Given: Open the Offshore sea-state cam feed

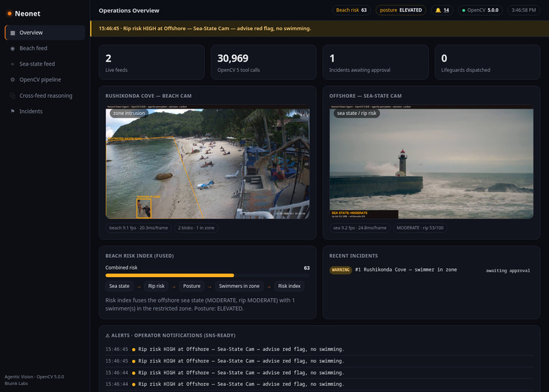Looking at the screenshot, I should 431,162.
